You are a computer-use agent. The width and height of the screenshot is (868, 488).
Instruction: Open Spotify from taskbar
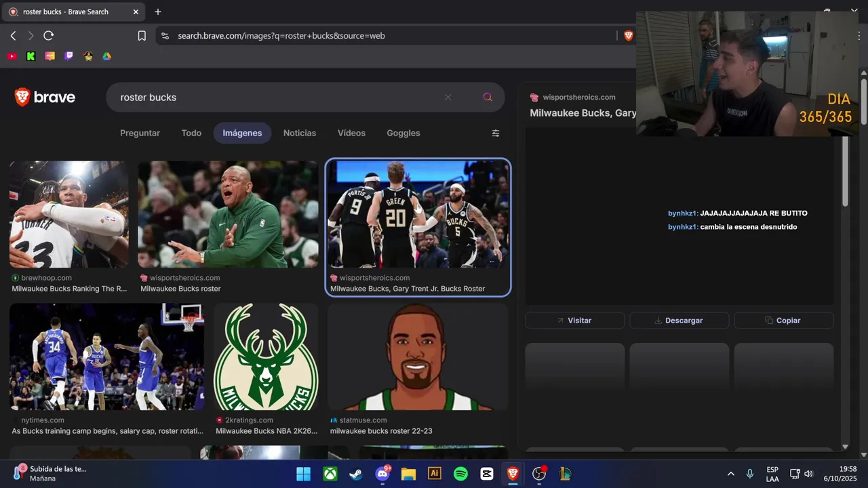[x=460, y=474]
